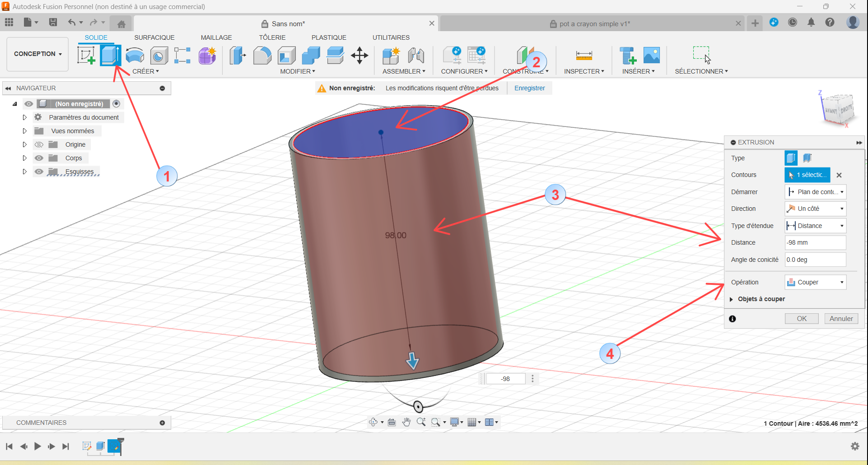Open the Opération dropdown set to Couper
Image resolution: width=868 pixels, height=465 pixels.
(x=815, y=282)
